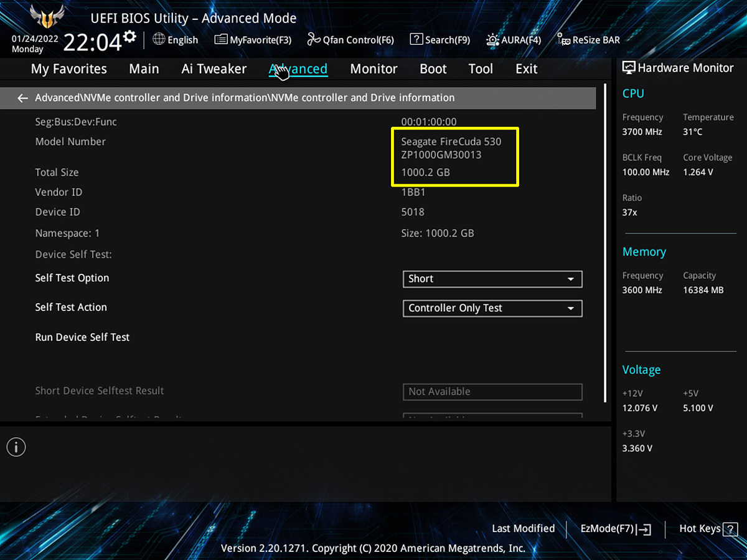Click Seagate FireCuda 530 model text
747x560 pixels.
pyautogui.click(x=451, y=142)
